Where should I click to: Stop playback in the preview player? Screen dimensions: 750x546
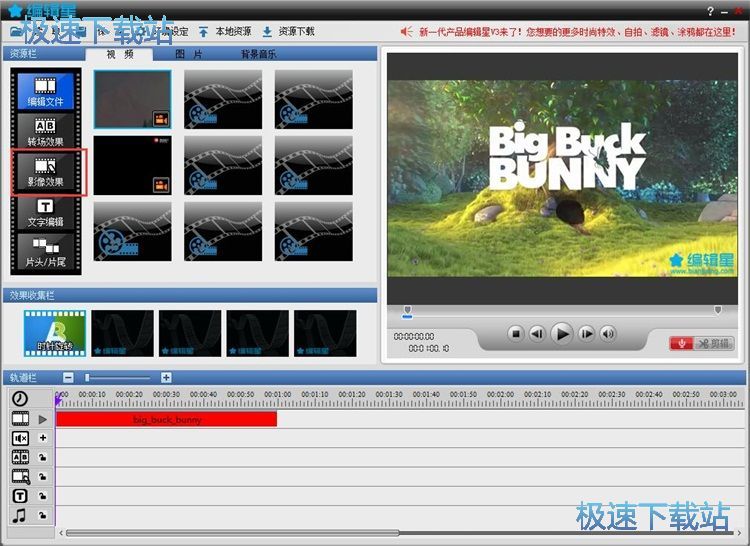pos(516,334)
